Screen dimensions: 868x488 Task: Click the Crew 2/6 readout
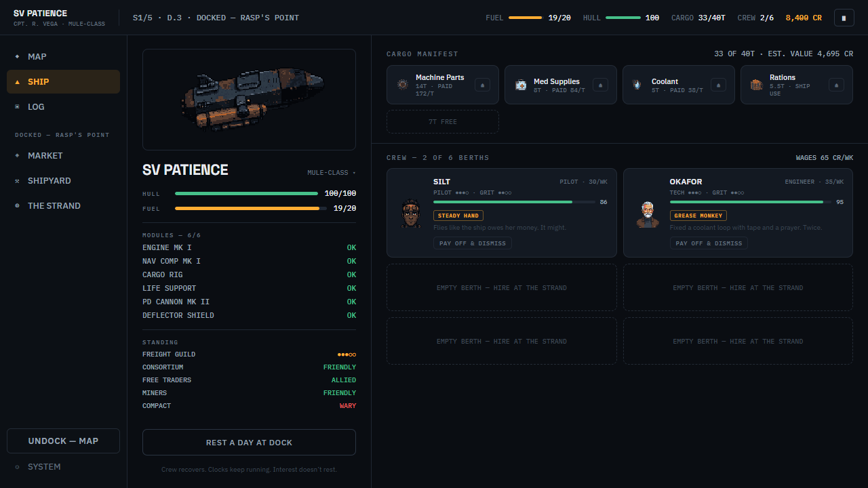[x=755, y=18]
